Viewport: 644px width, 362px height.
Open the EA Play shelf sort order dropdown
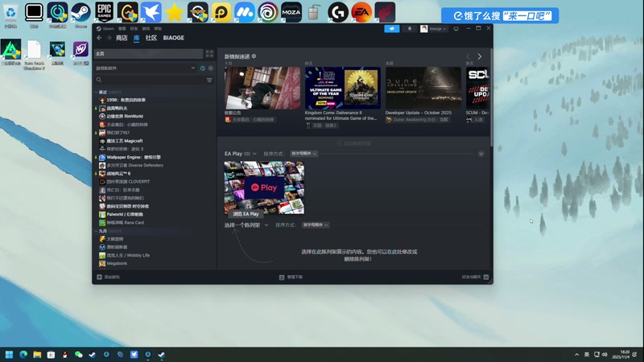(x=303, y=154)
